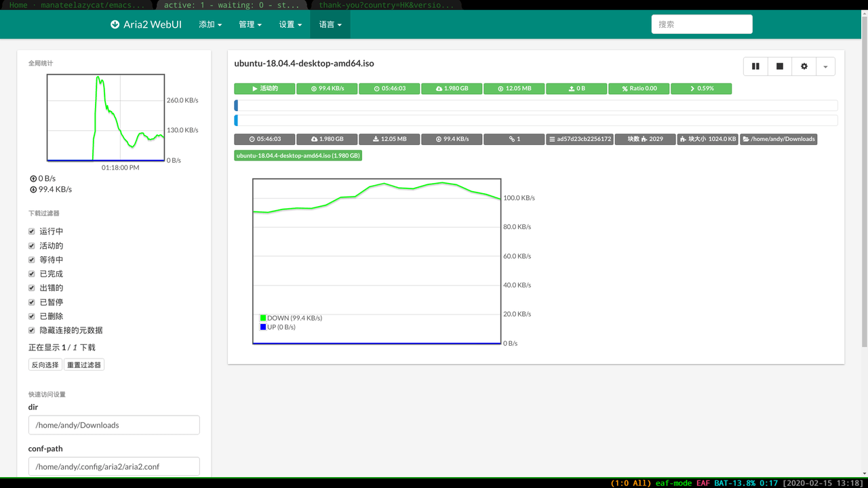Click the download speed detail graph

(x=376, y=261)
